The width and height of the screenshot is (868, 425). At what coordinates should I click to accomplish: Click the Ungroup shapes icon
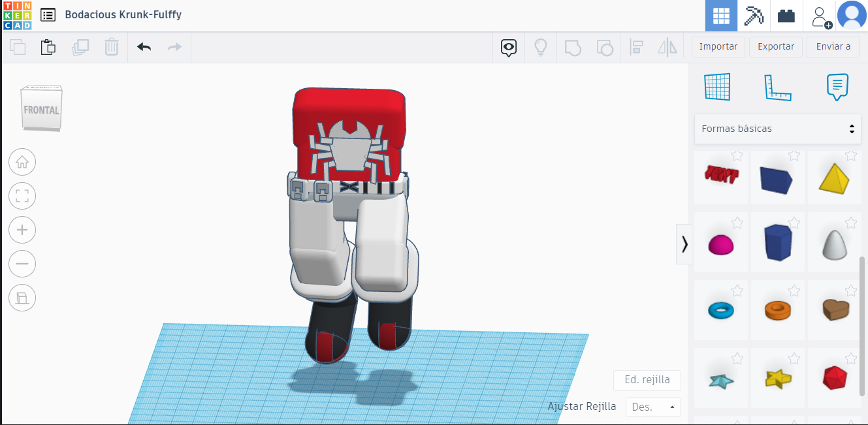click(x=605, y=47)
